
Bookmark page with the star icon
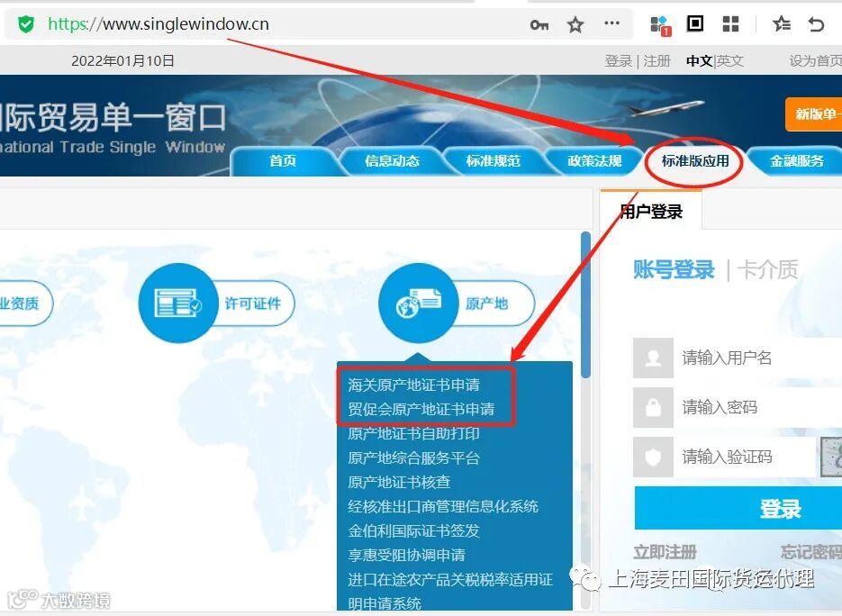[x=575, y=24]
